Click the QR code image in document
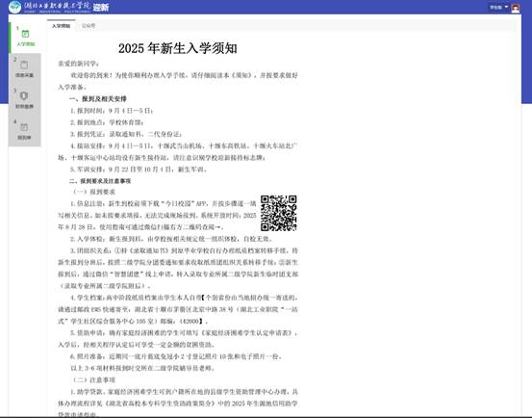 (279, 213)
